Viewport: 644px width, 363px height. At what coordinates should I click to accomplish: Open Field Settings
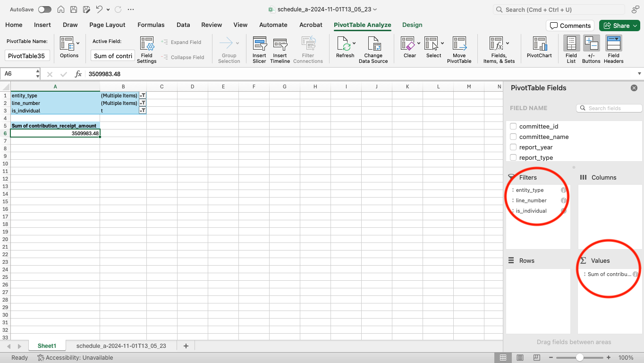[x=147, y=50]
